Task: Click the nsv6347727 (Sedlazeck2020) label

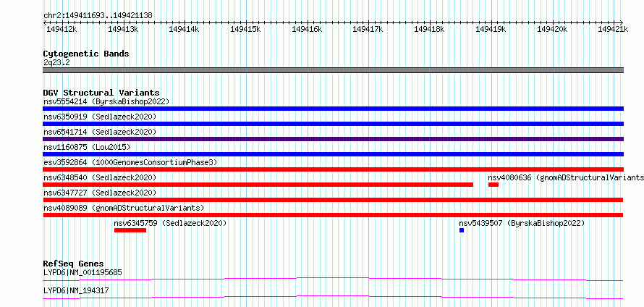Action: coord(100,193)
